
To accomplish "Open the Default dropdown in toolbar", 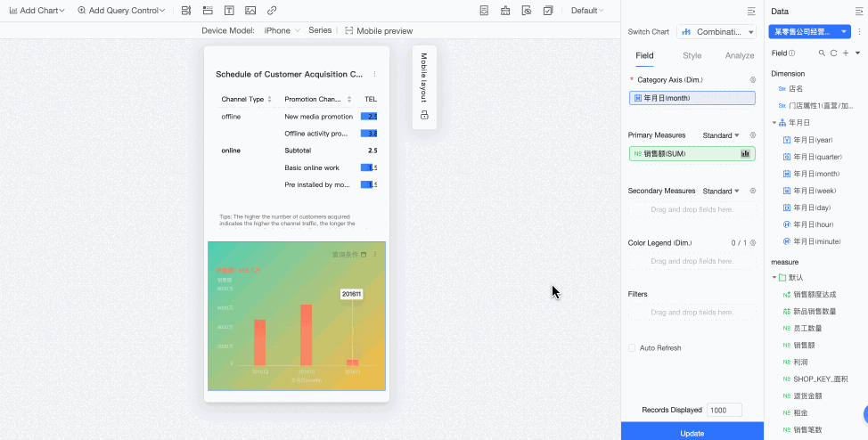I will (586, 11).
